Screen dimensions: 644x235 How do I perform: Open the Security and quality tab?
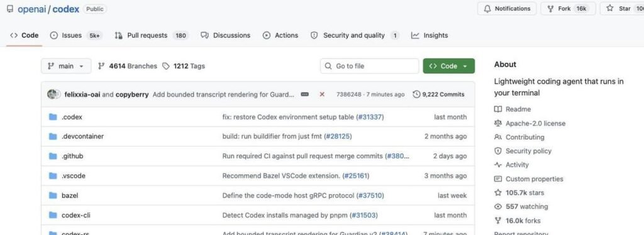(355, 35)
